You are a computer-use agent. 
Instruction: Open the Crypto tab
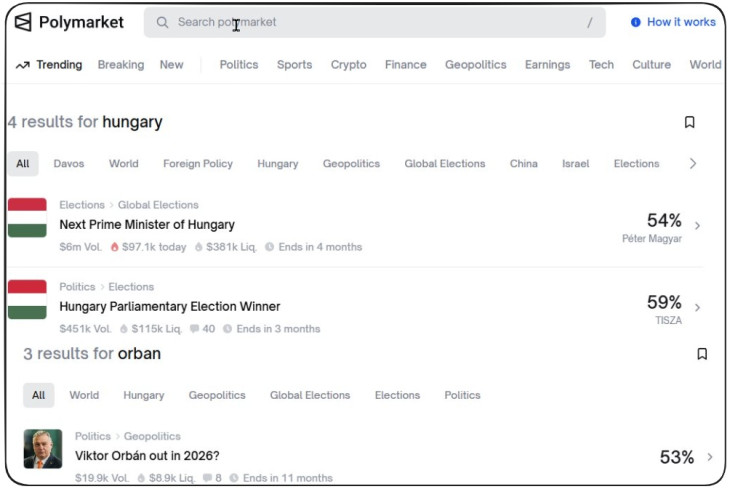point(348,65)
